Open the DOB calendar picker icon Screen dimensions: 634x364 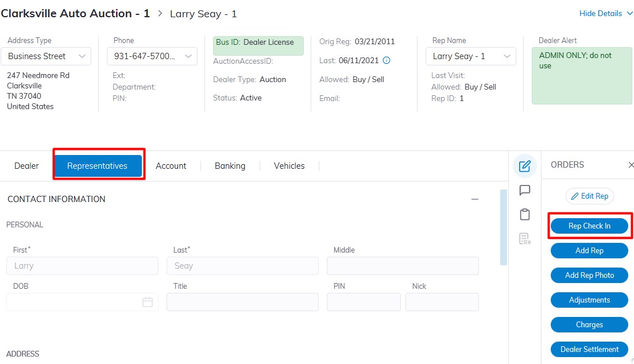(148, 302)
